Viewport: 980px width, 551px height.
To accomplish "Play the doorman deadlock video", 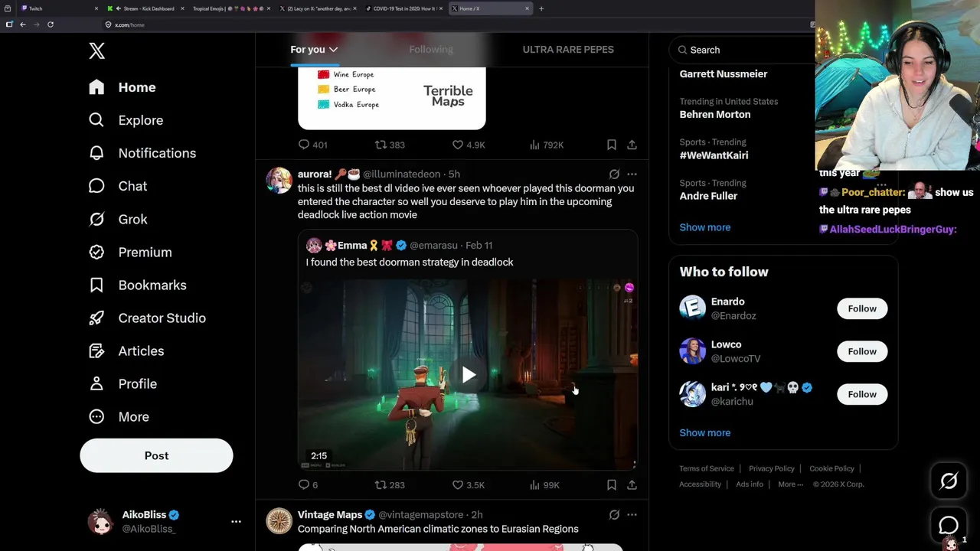I will tap(469, 375).
